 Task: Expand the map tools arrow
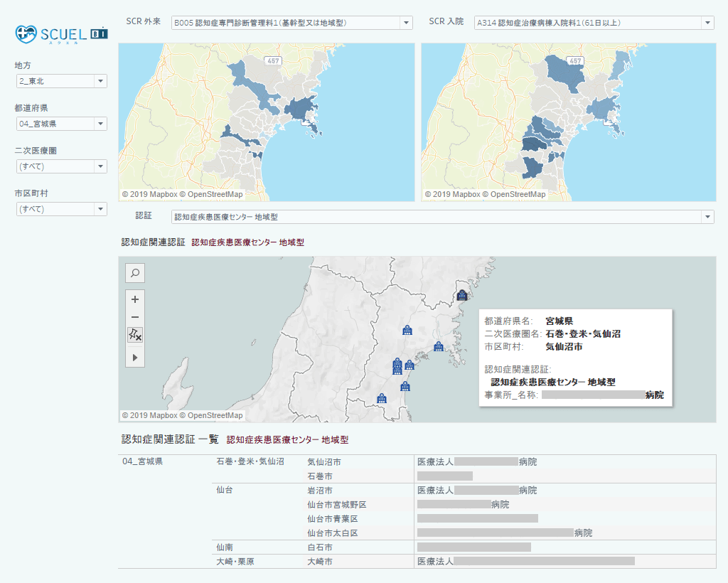135,358
